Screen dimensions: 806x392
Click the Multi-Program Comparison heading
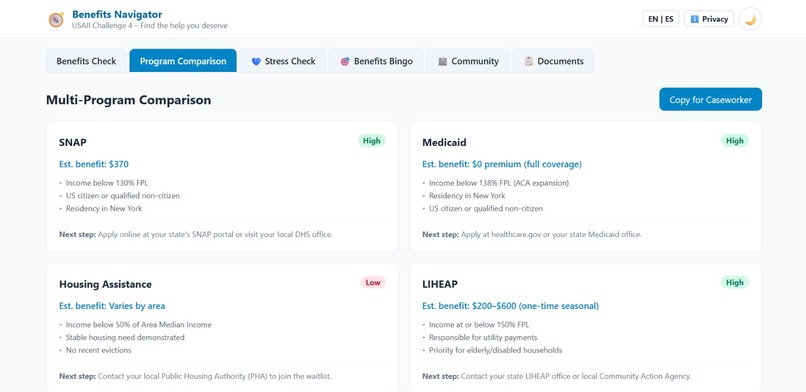[129, 100]
